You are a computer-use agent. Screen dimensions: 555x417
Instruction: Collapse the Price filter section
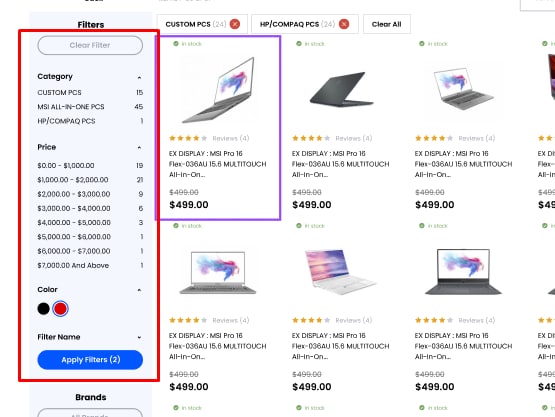click(139, 147)
